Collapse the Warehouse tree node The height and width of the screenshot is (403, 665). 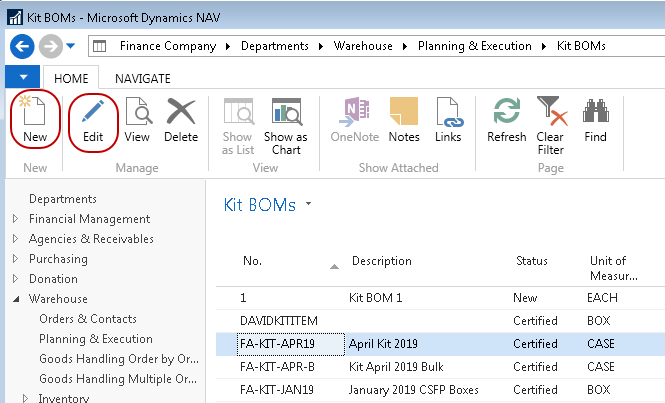(15, 299)
